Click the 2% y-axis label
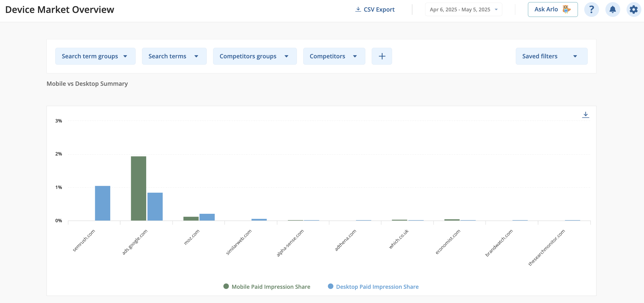This screenshot has height=303, width=644. [59, 154]
